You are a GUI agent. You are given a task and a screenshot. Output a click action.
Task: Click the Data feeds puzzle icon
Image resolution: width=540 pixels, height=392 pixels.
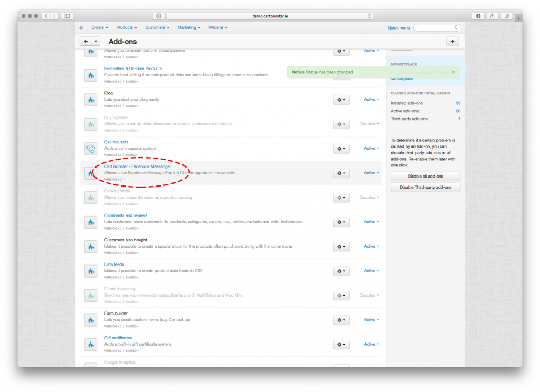pyautogui.click(x=91, y=271)
